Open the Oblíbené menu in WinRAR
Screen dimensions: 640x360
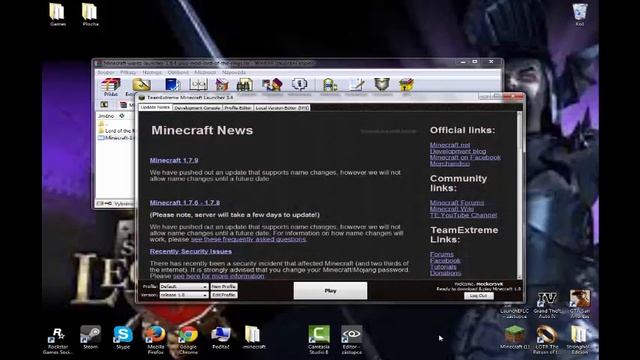[x=178, y=72]
